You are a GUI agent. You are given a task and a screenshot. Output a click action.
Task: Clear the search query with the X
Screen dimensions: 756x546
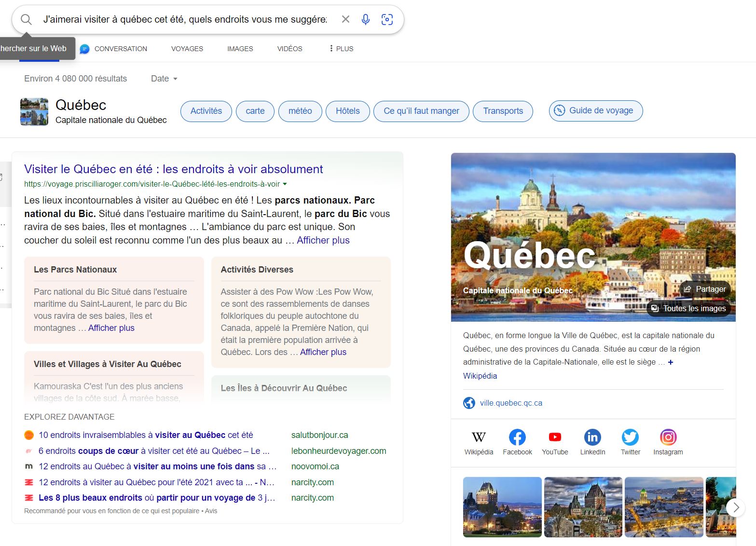click(x=345, y=19)
